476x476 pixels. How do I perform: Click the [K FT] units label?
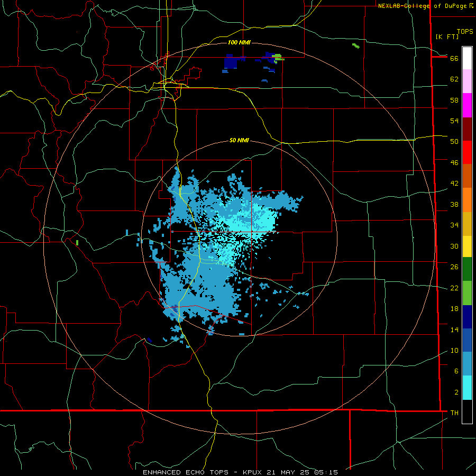447,36
